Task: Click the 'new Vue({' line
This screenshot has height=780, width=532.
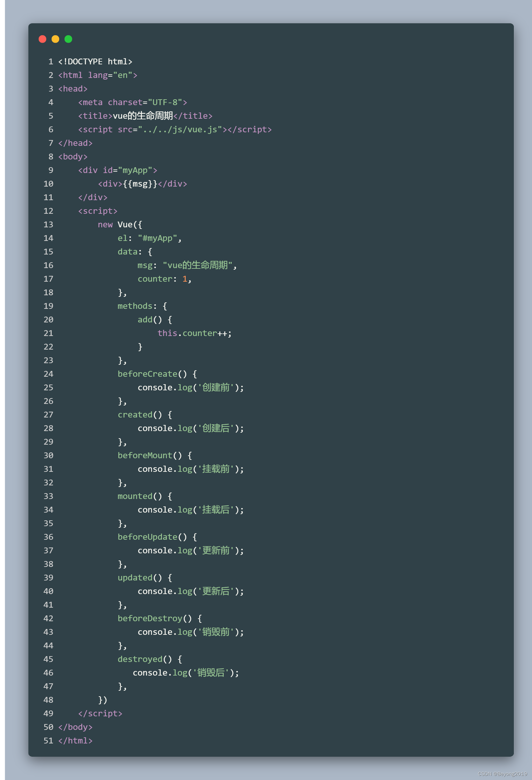Action: 120,224
